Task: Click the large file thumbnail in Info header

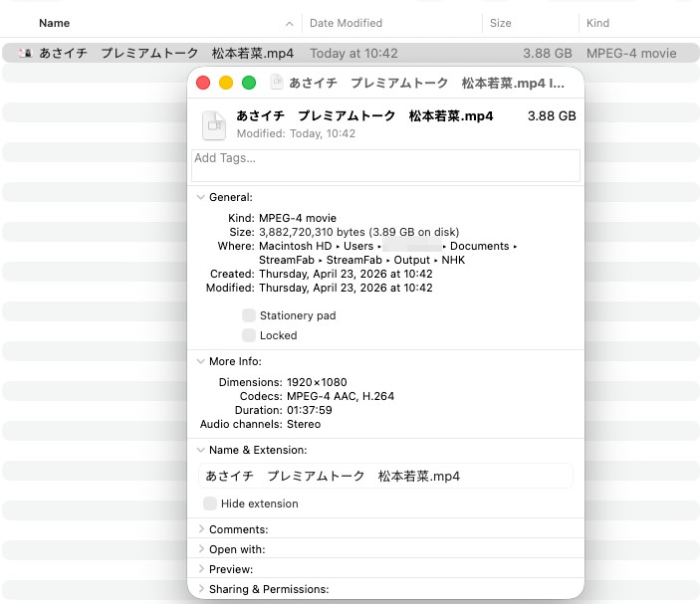Action: [x=214, y=124]
